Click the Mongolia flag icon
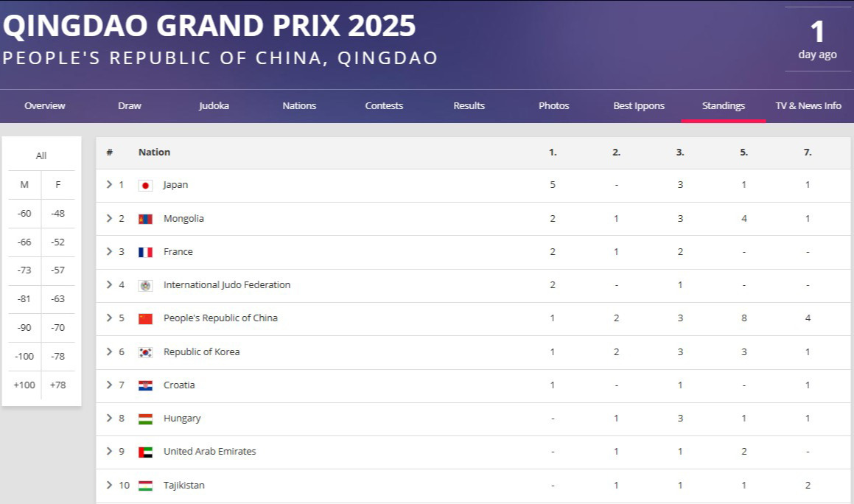This screenshot has height=504, width=854. [145, 219]
